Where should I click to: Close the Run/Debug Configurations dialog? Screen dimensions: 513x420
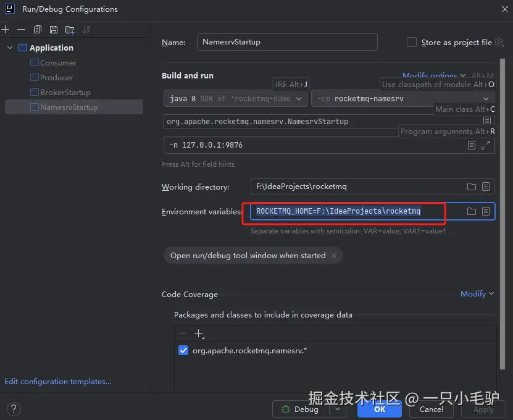point(505,9)
